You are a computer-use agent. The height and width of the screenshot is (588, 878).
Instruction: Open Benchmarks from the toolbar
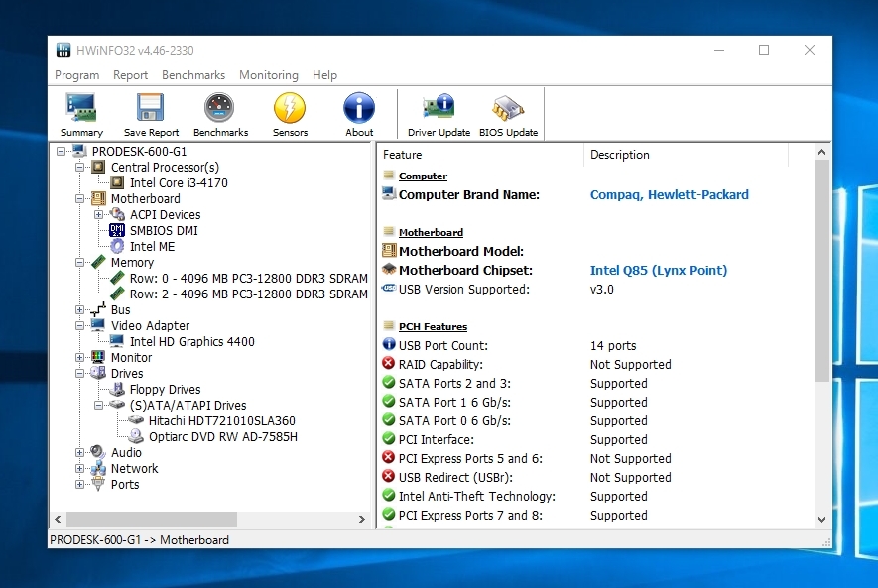click(220, 114)
